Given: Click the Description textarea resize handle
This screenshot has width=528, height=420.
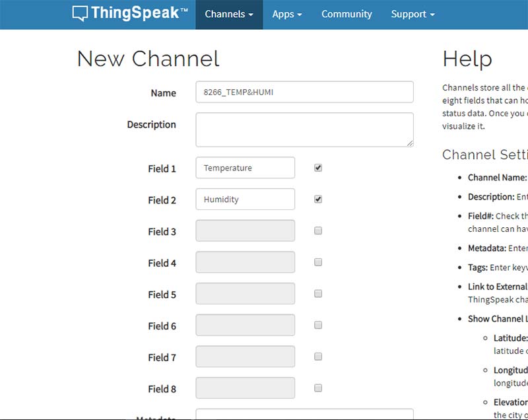Looking at the screenshot, I should [x=410, y=143].
